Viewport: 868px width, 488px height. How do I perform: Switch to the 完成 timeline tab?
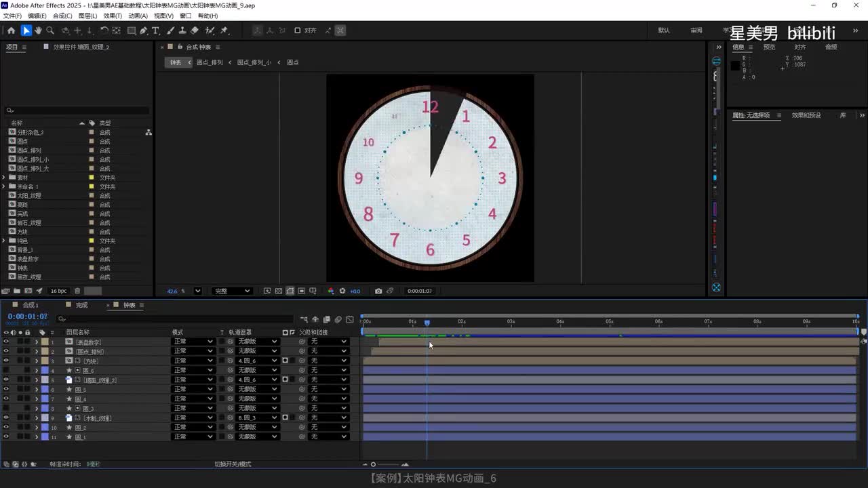click(81, 305)
